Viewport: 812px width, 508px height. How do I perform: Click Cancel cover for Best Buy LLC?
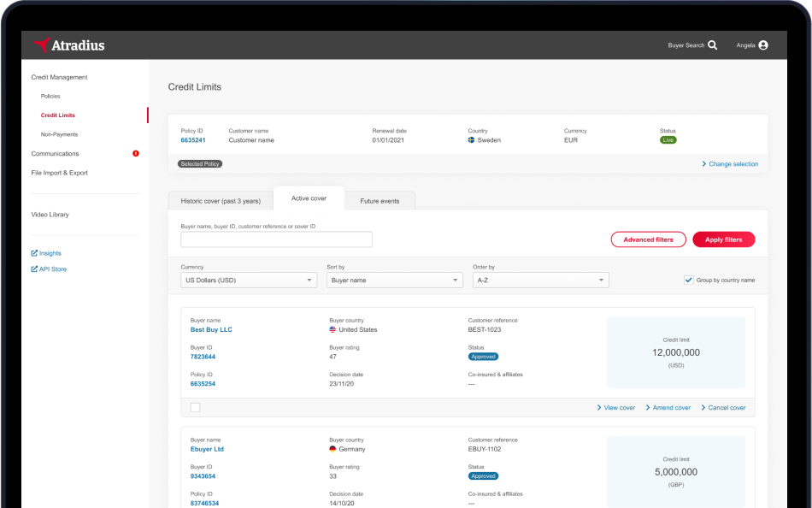(723, 407)
